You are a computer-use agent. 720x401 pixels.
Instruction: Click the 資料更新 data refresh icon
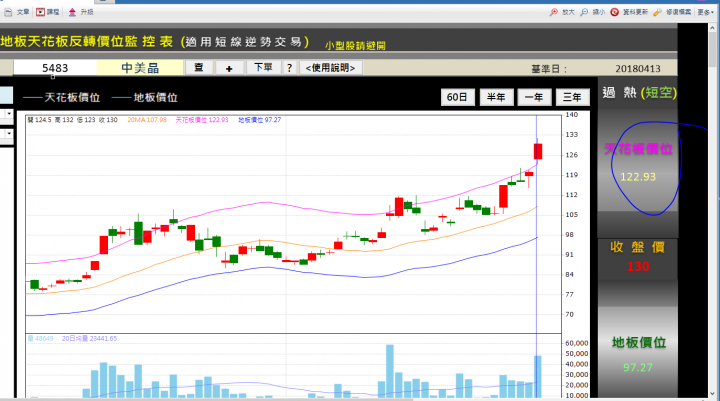tap(614, 12)
